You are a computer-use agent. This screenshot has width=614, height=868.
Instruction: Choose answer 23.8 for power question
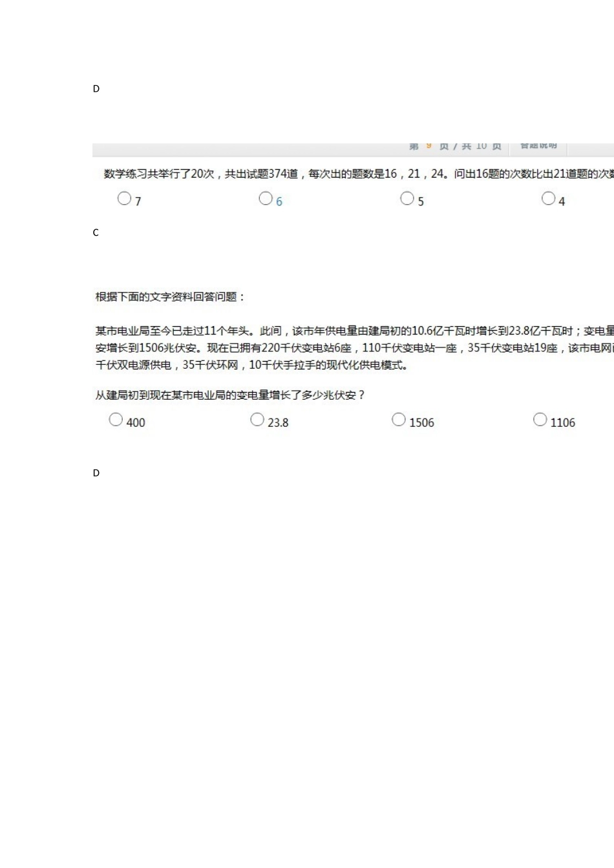click(257, 420)
